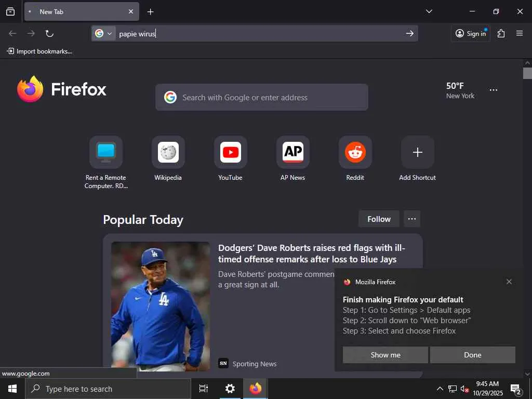Open Task View on the taskbar

pyautogui.click(x=204, y=389)
